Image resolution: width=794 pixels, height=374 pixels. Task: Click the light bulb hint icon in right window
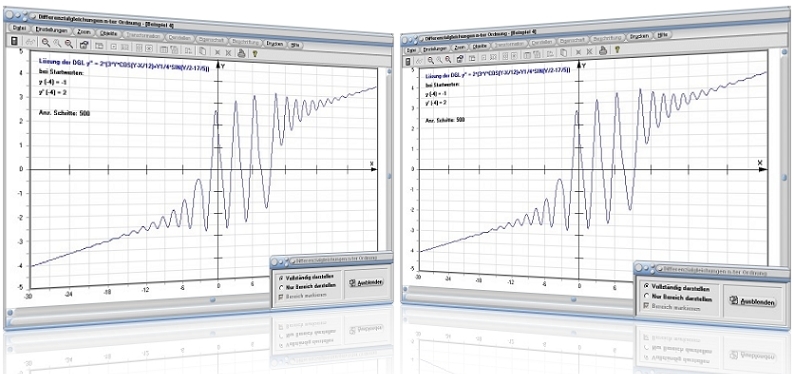click(617, 50)
